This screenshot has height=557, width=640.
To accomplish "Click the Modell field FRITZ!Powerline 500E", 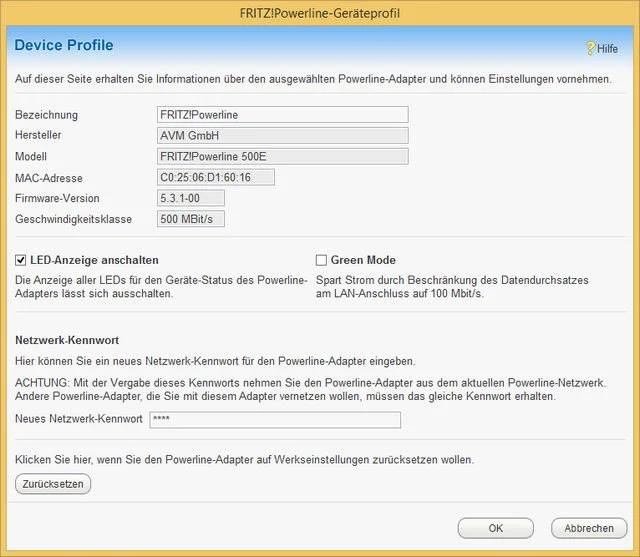I will click(x=282, y=156).
